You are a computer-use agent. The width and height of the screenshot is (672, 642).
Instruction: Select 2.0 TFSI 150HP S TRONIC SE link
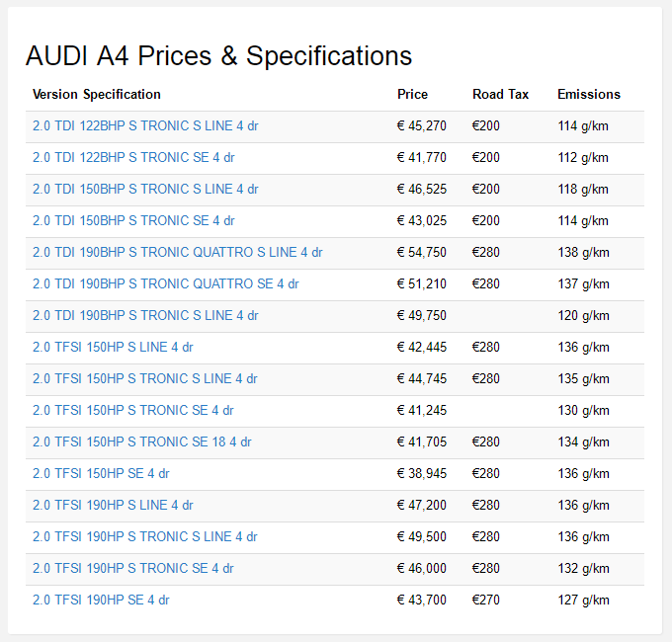point(132,411)
